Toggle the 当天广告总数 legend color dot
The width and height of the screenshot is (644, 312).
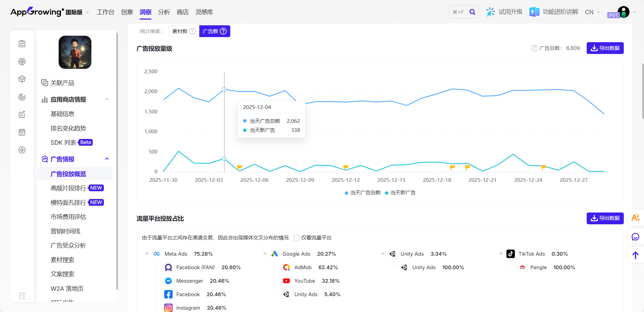click(x=346, y=193)
